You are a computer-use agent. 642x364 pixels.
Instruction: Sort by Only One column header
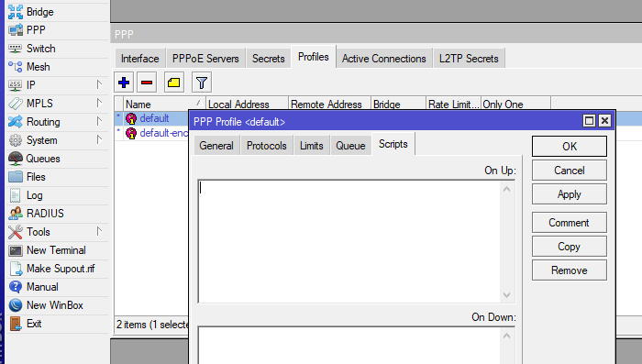click(x=515, y=104)
